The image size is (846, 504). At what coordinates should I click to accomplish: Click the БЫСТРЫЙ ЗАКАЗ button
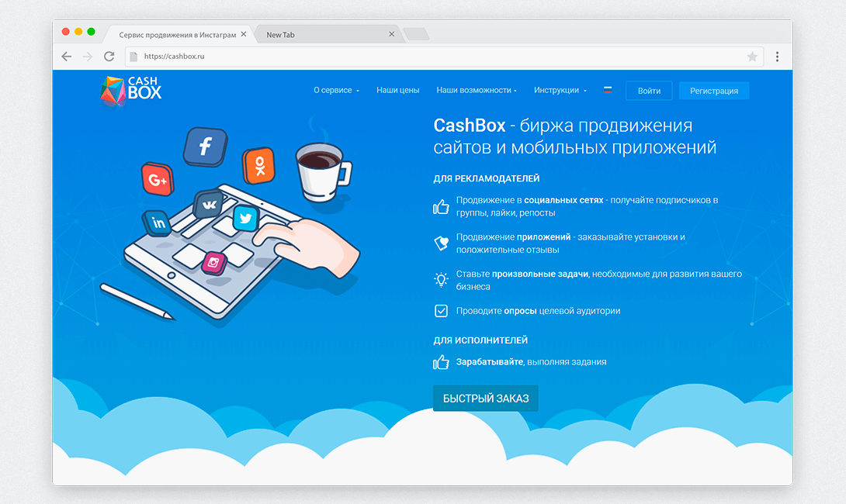tap(486, 399)
